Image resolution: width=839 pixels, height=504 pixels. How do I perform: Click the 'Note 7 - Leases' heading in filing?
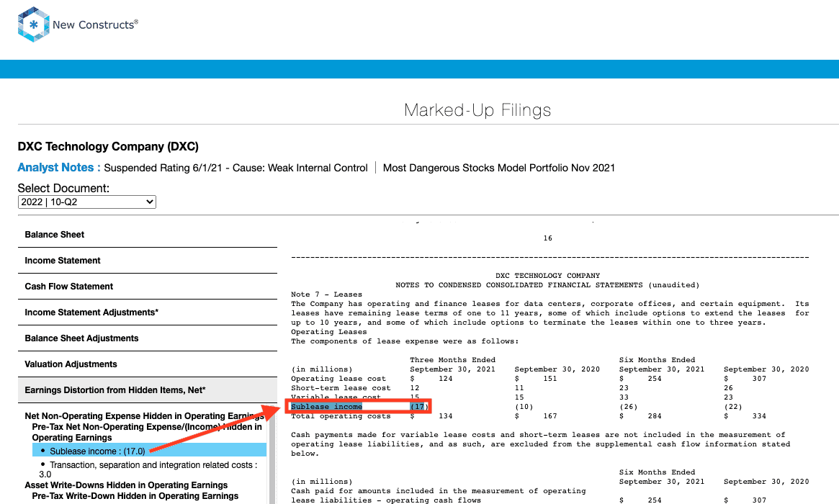[x=326, y=294]
